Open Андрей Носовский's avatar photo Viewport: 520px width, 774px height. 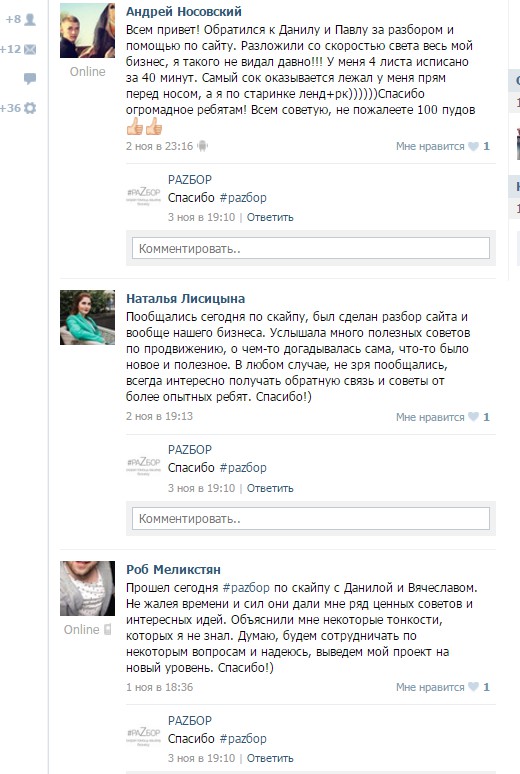pos(87,31)
